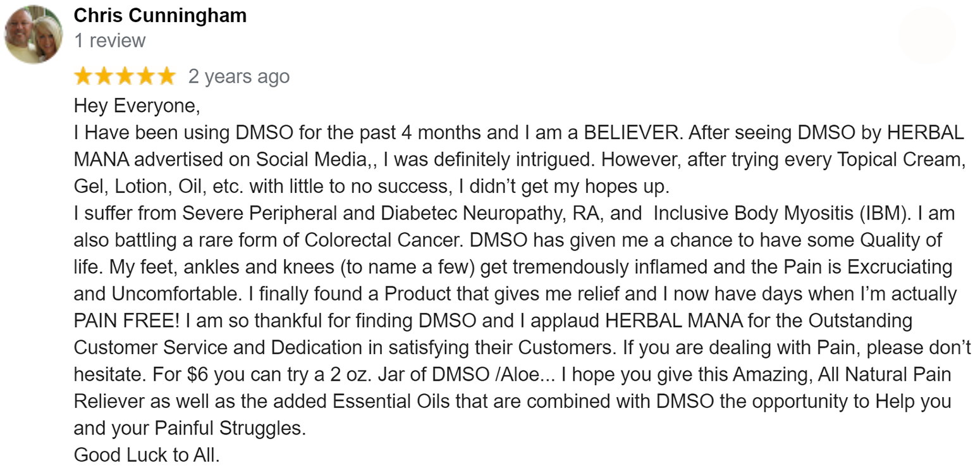
Task: Click the closing line "Good Luck to All."
Action: (x=147, y=455)
